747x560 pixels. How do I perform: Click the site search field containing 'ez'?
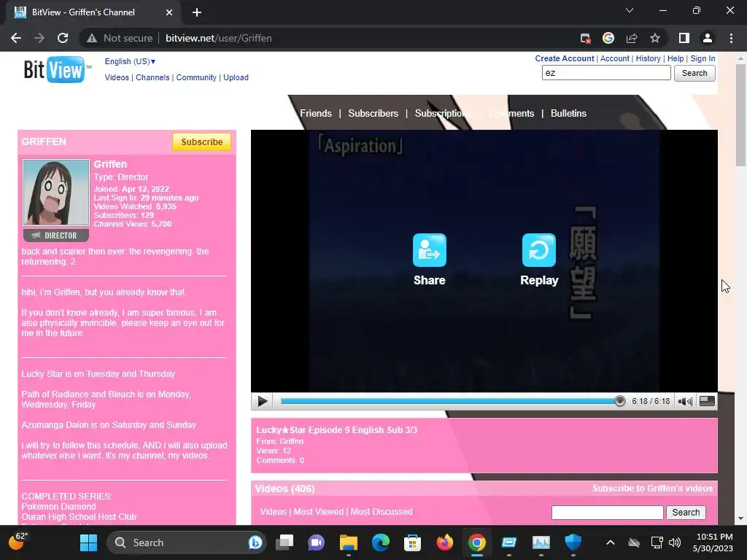pos(606,73)
